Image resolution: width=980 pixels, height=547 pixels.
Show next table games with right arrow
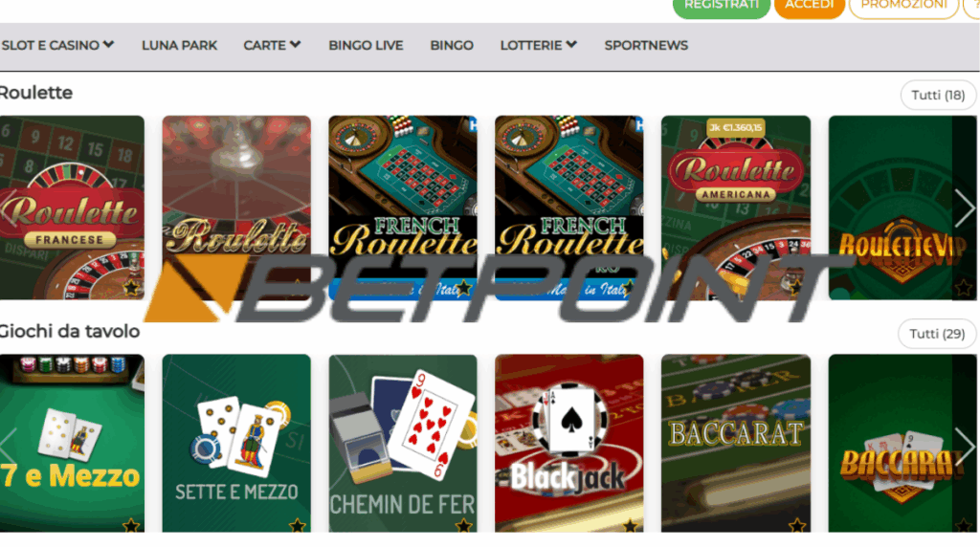965,447
